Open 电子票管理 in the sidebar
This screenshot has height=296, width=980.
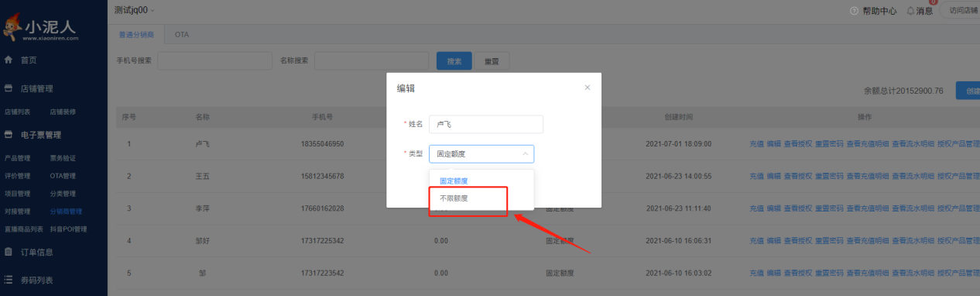click(x=41, y=135)
